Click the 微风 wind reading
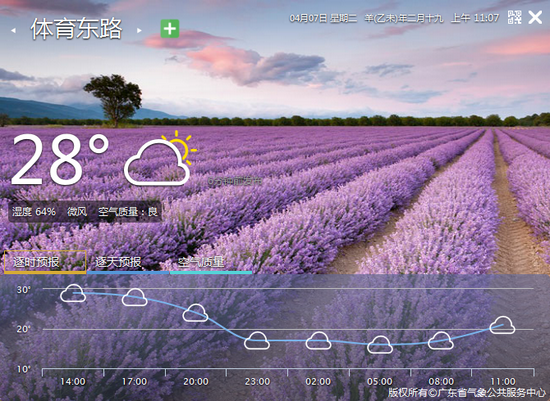This screenshot has width=550, height=401. point(77,212)
